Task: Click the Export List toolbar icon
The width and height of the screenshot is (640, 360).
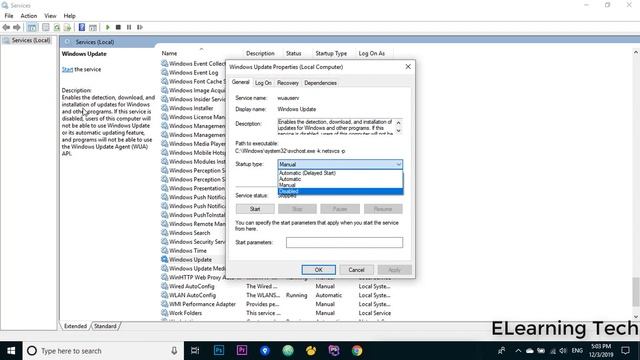Action: click(x=67, y=27)
